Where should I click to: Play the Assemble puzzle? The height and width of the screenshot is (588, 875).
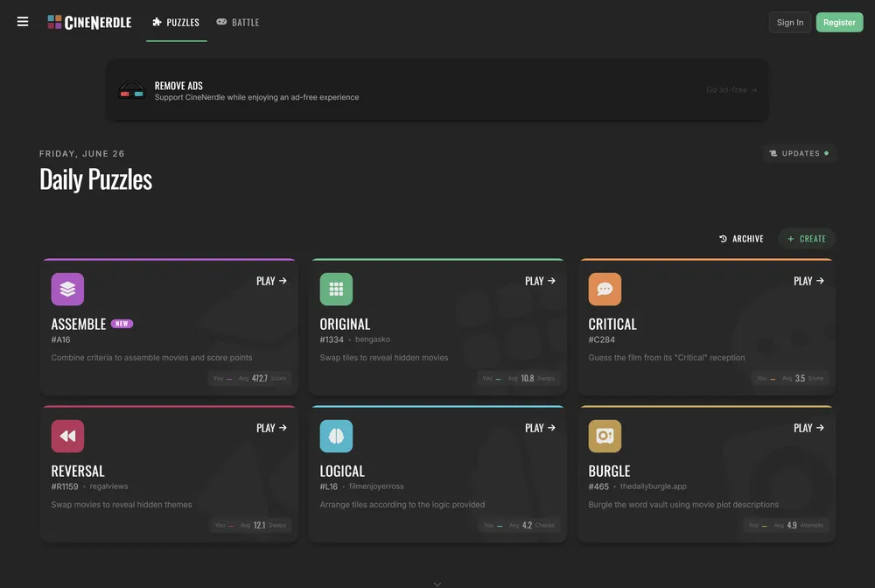pos(272,281)
